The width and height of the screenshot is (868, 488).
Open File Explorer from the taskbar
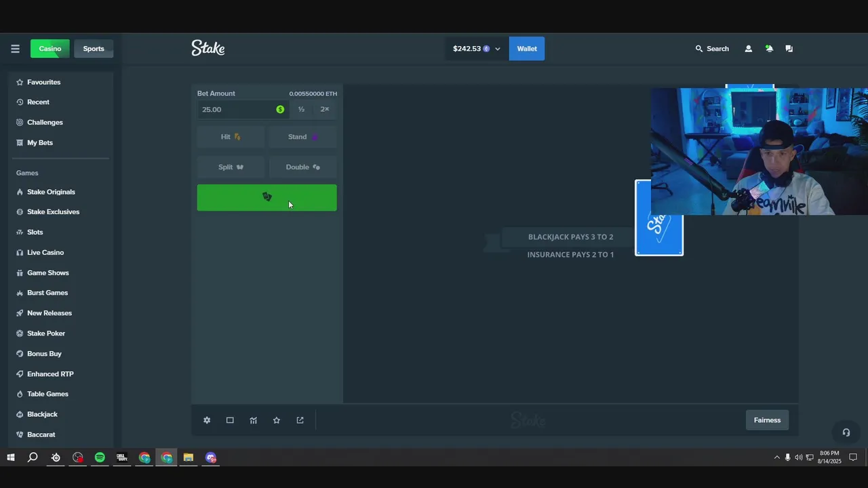point(189,457)
